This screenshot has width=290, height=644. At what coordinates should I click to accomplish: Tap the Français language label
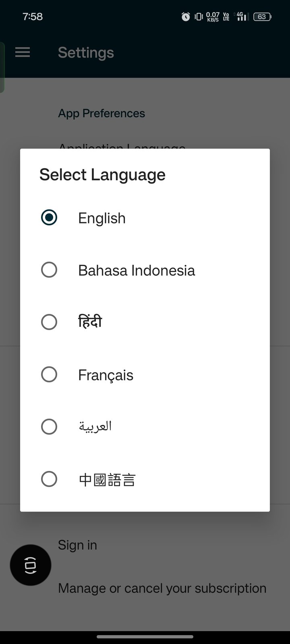click(106, 375)
